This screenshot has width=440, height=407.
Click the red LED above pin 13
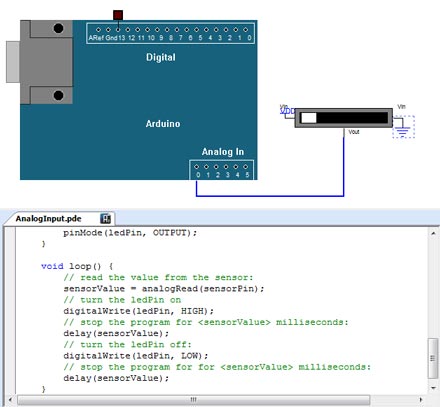(118, 15)
